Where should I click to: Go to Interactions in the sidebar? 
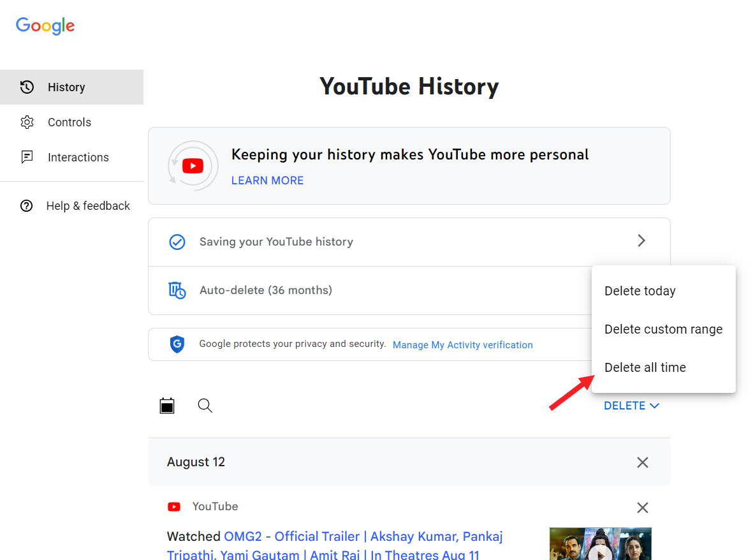(x=71, y=157)
